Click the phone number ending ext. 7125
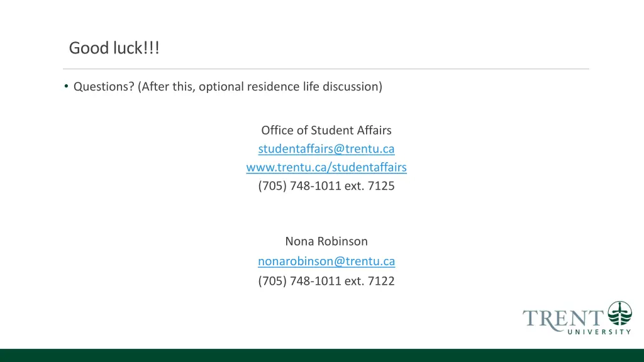The height and width of the screenshot is (362, 644). (x=326, y=186)
